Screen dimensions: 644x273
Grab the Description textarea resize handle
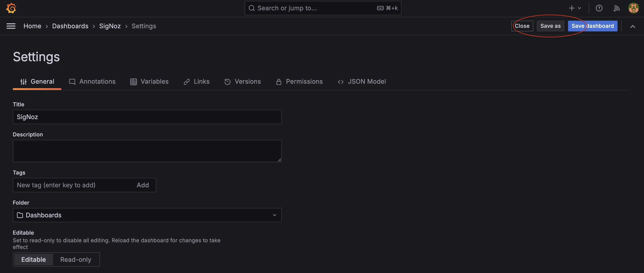pos(279,160)
